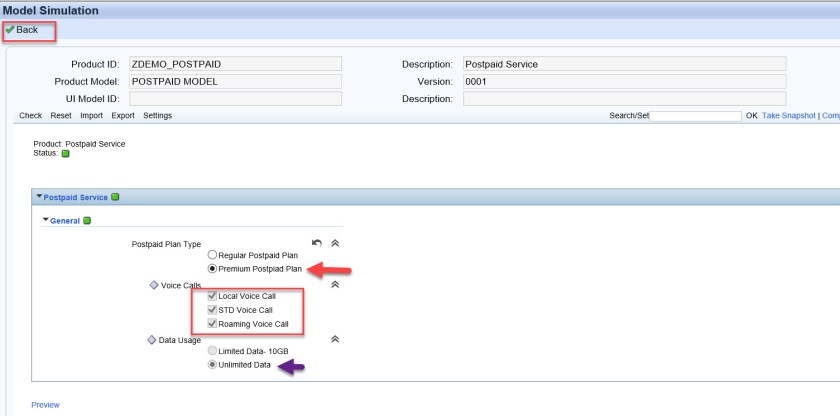The image size is (840, 416).
Task: Collapse Postpaid Plan Type with double chevron
Action: (335, 243)
